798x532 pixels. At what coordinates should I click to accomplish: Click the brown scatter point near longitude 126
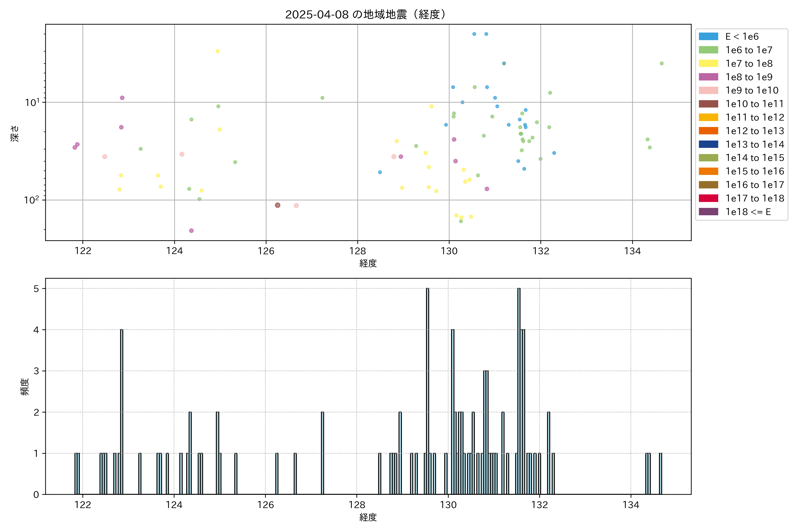[x=278, y=205]
